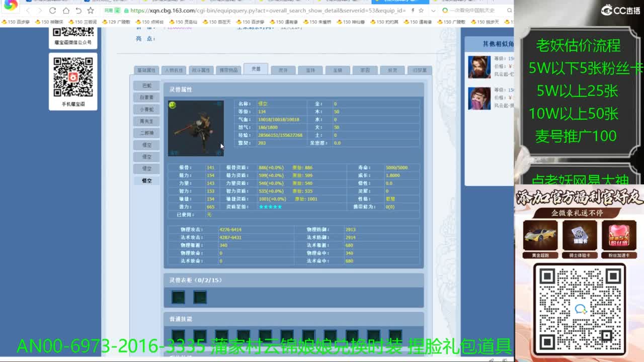Screen dimensions: 644x362
Task: Click the 藏宝阁微信公众号 QR code
Action: click(x=73, y=32)
